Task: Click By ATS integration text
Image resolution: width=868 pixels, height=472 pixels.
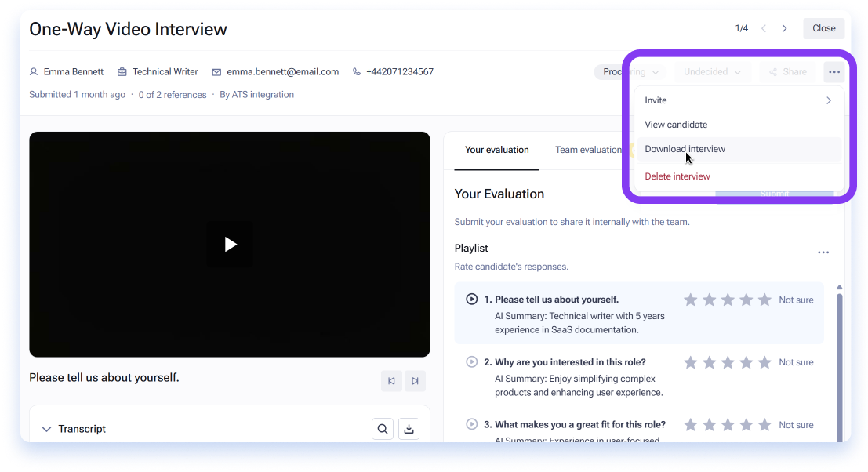Action: (x=257, y=95)
